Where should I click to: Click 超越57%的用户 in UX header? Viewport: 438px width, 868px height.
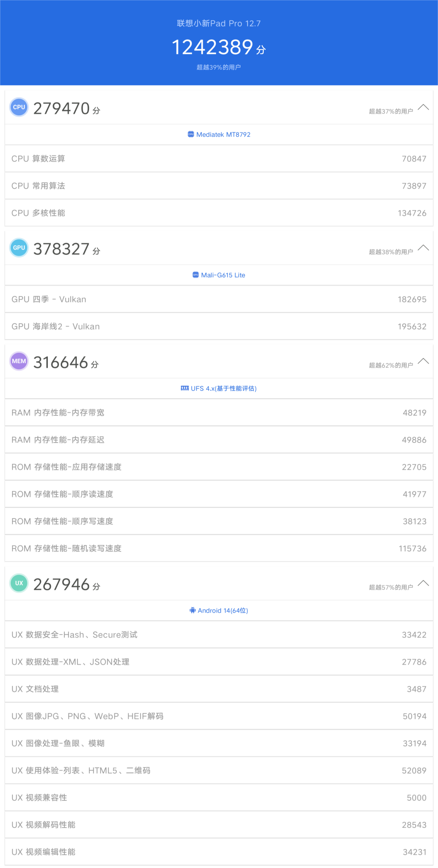(391, 587)
